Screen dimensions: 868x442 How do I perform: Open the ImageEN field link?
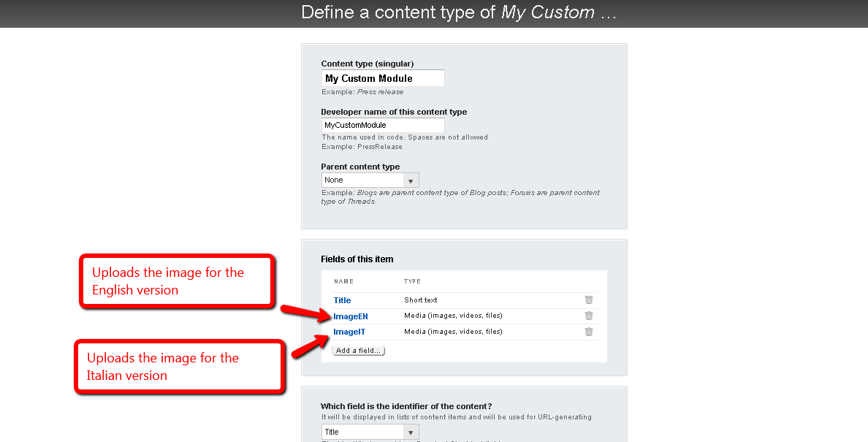[x=351, y=316]
